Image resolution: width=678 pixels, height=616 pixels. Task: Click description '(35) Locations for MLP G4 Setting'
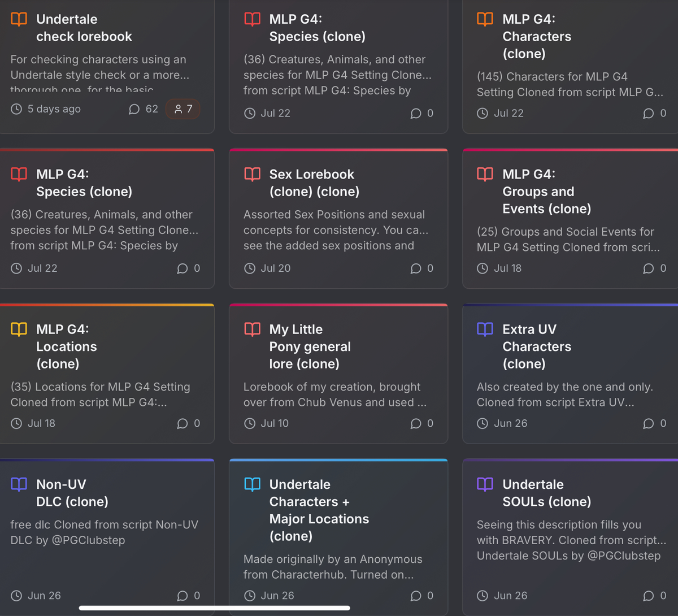[x=100, y=394]
